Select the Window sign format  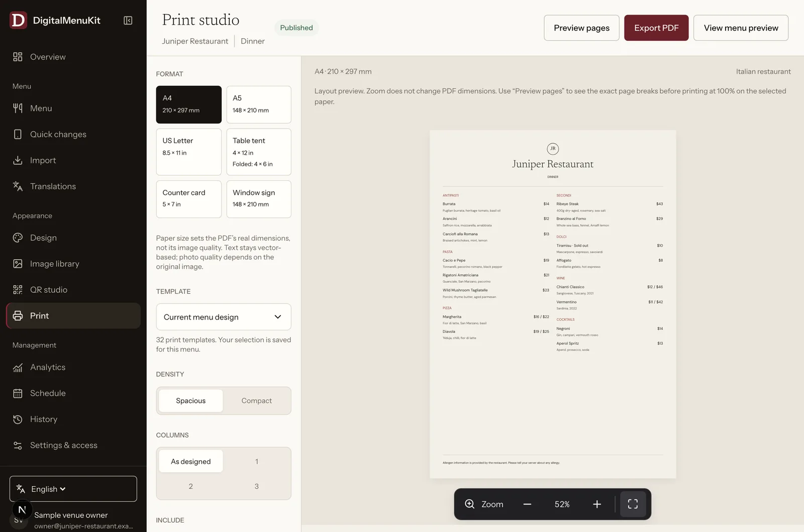tap(259, 199)
